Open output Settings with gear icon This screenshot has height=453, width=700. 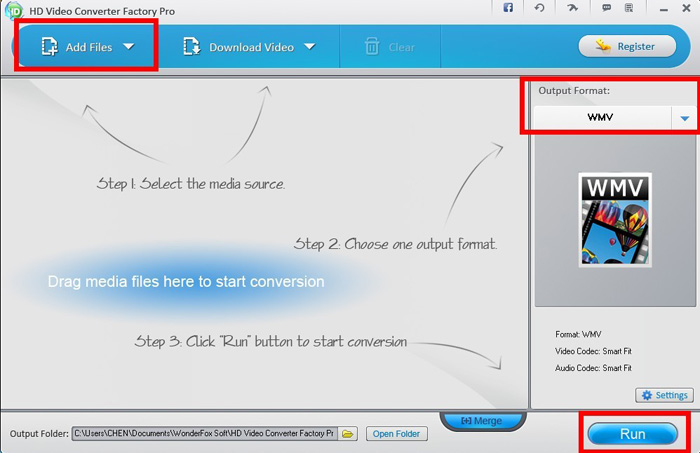tap(664, 395)
